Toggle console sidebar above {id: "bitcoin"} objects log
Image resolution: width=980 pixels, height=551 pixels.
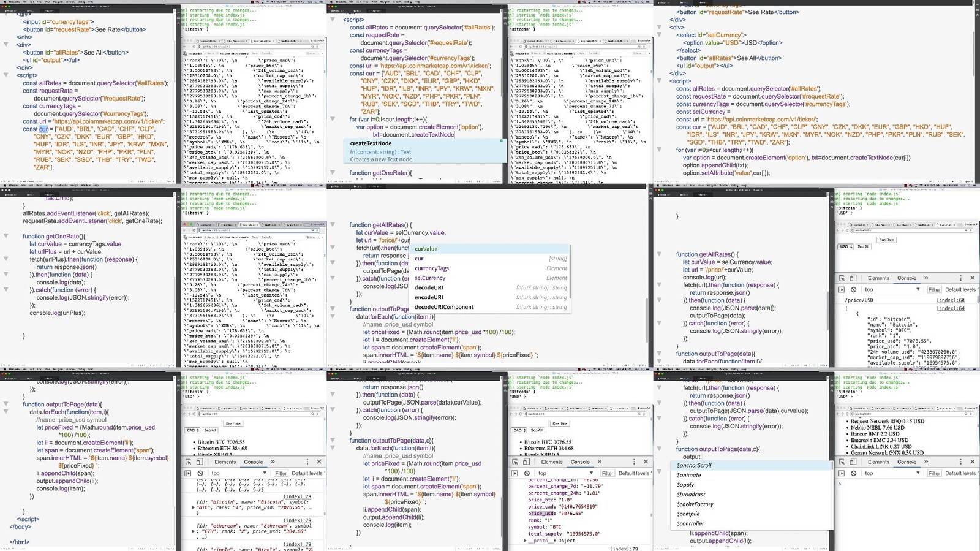pyautogui.click(x=189, y=473)
